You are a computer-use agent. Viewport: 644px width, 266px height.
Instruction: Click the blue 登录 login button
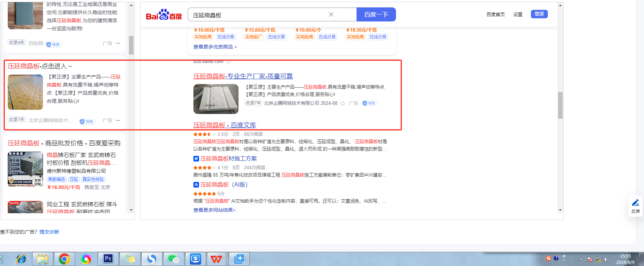click(539, 14)
